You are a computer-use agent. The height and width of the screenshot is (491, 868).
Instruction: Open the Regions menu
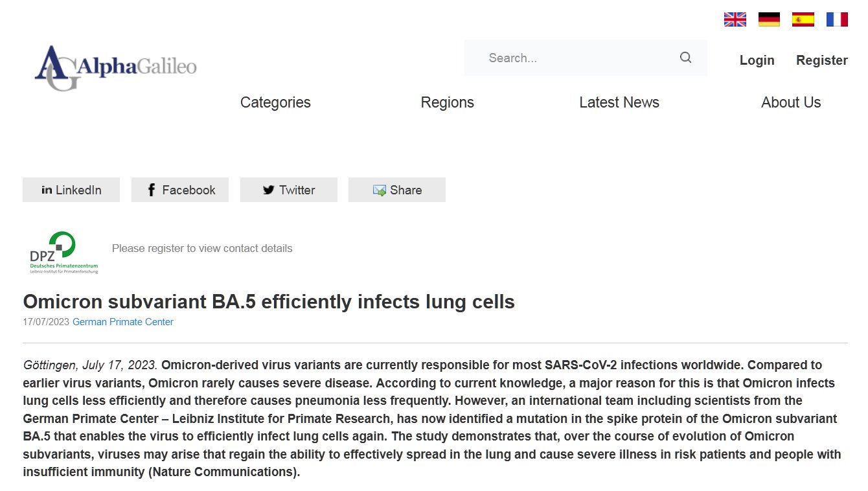(x=447, y=102)
